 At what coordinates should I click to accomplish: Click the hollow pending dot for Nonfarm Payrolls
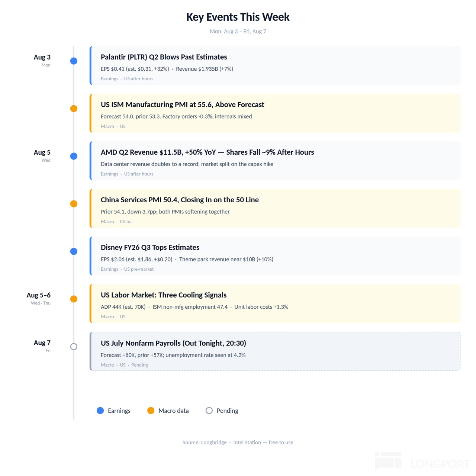pos(74,347)
